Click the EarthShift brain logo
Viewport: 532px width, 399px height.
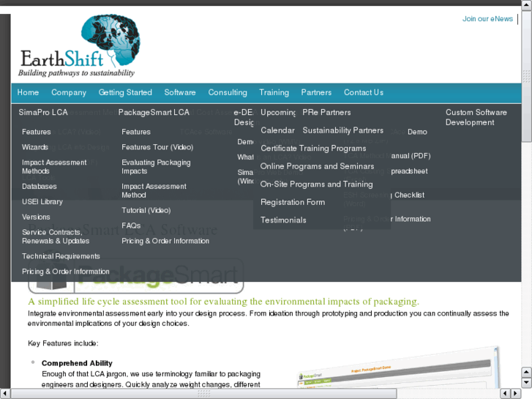click(79, 45)
